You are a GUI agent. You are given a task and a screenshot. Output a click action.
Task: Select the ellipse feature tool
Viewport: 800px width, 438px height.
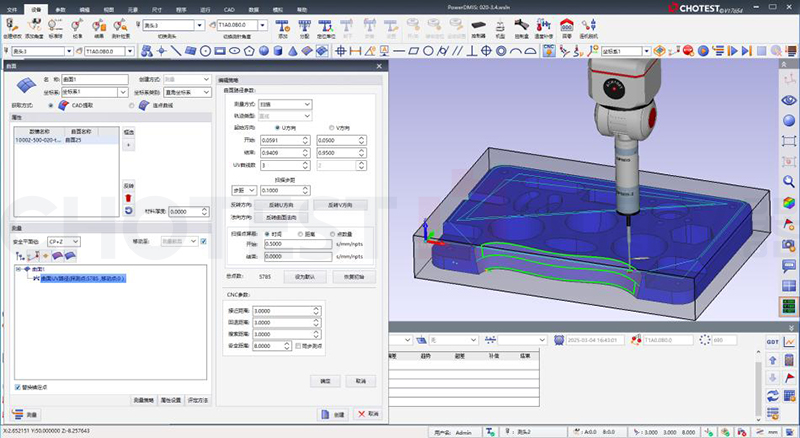click(234, 51)
